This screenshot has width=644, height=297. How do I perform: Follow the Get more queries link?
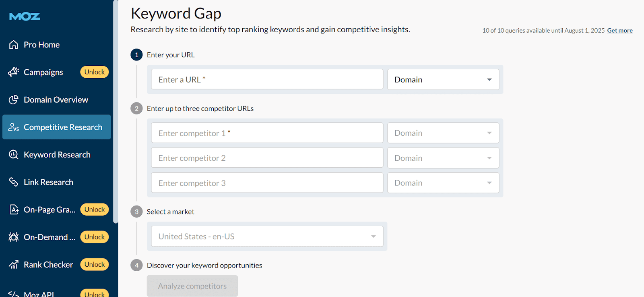point(619,31)
